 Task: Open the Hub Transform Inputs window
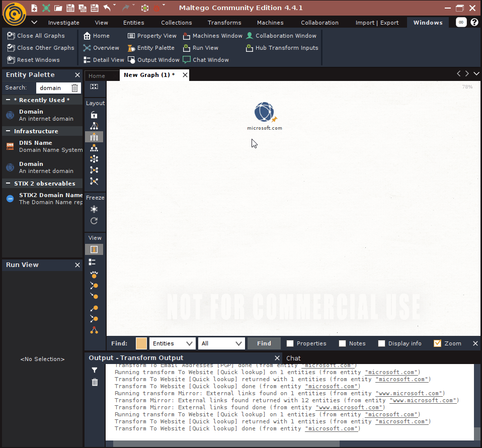click(282, 48)
